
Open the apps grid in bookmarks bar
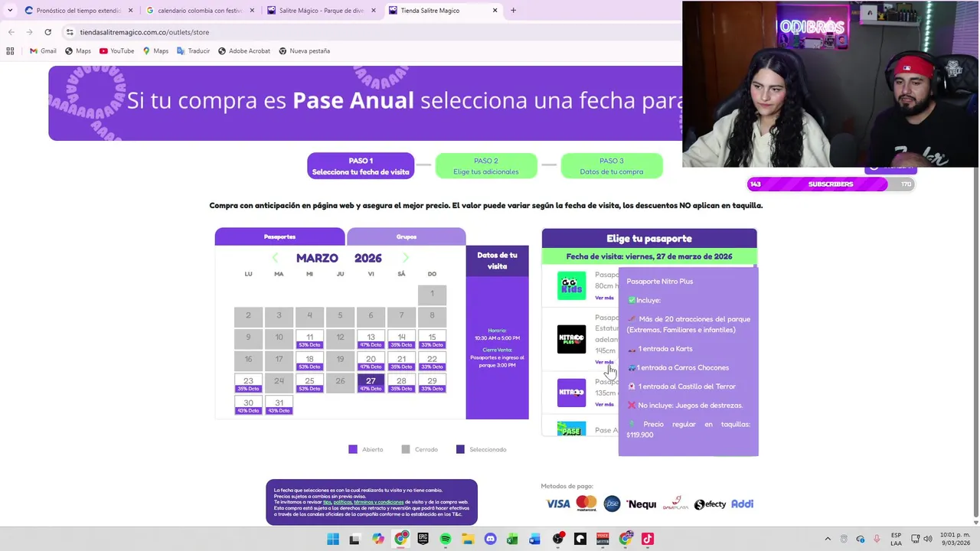(10, 51)
